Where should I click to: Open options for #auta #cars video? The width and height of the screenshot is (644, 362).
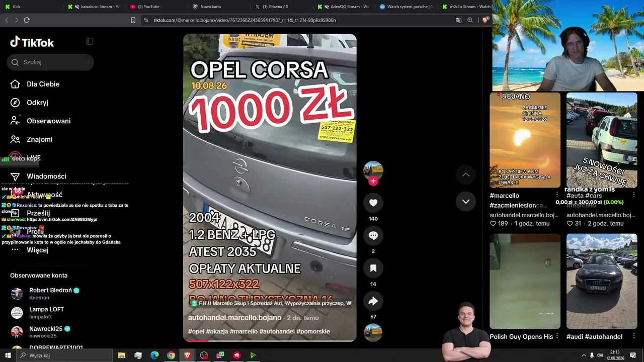(x=634, y=195)
